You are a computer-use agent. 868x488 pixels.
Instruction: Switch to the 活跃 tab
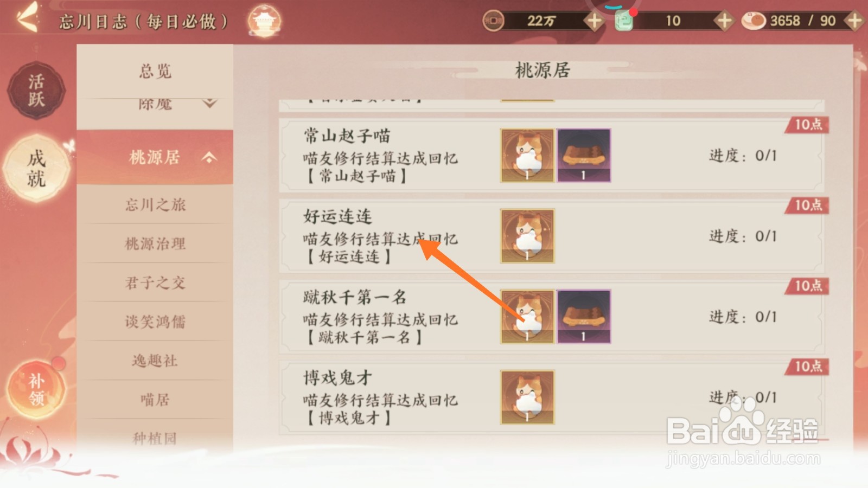click(36, 91)
